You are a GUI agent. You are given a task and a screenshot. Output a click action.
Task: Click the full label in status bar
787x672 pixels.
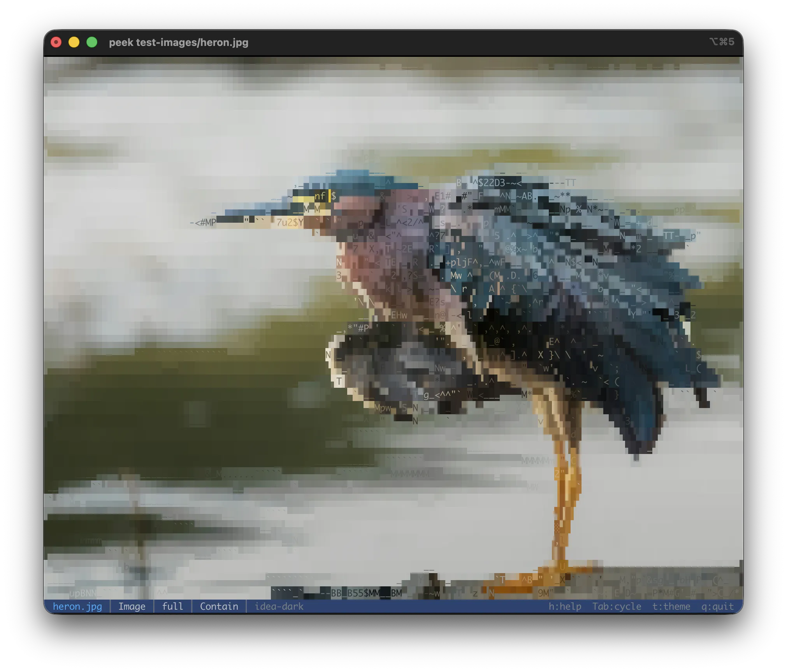pos(172,606)
